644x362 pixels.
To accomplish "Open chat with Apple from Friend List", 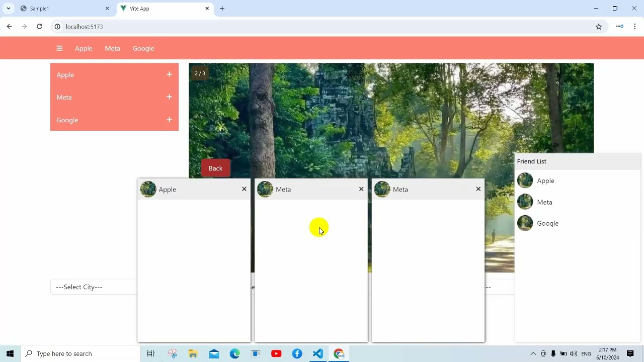I will tap(545, 180).
